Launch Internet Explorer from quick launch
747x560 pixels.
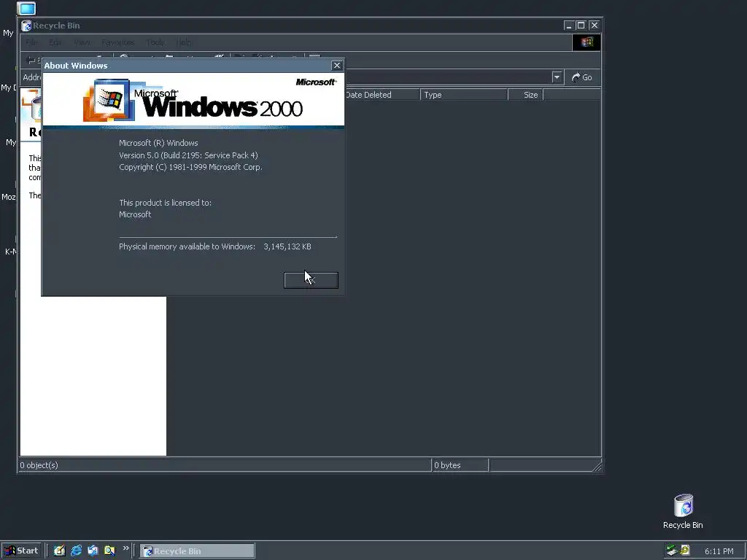[76, 551]
